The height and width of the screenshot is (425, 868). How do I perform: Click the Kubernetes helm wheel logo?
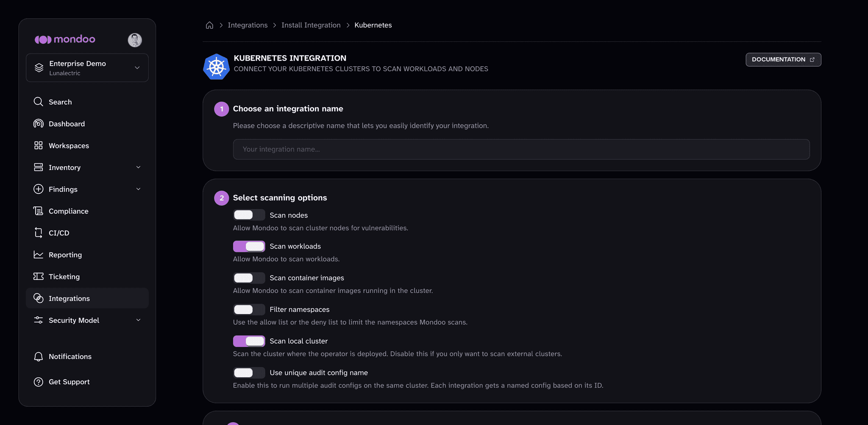tap(217, 67)
